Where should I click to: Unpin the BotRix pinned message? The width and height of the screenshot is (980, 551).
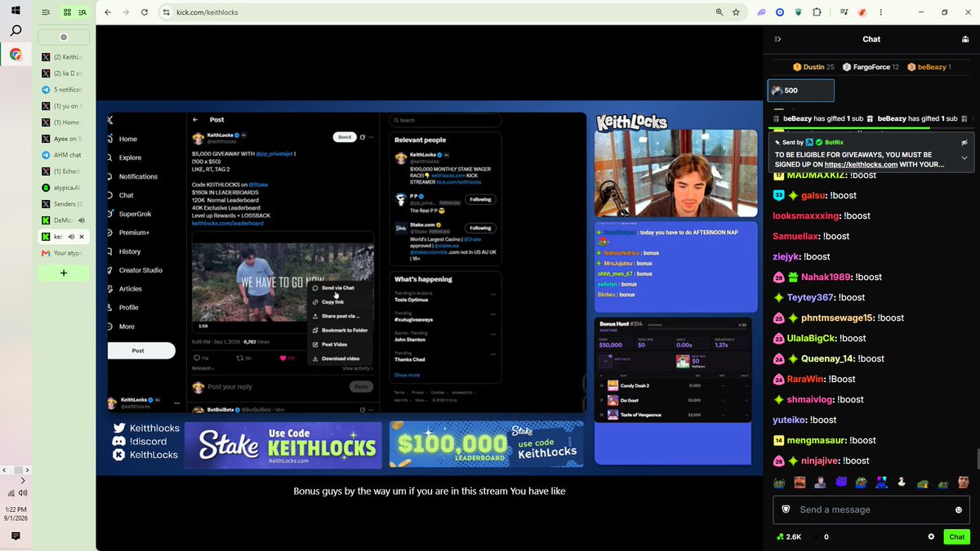(964, 142)
